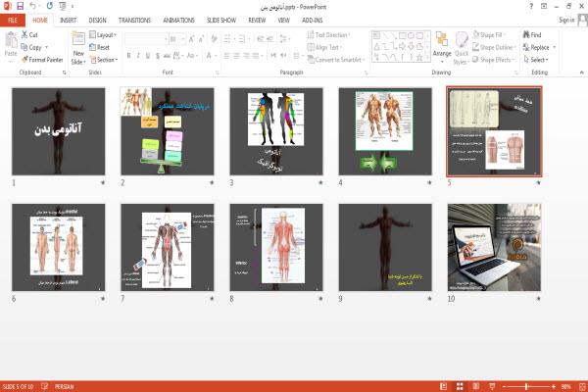Toggle Text Shadow formatting
588x392 pixels.
(x=158, y=56)
